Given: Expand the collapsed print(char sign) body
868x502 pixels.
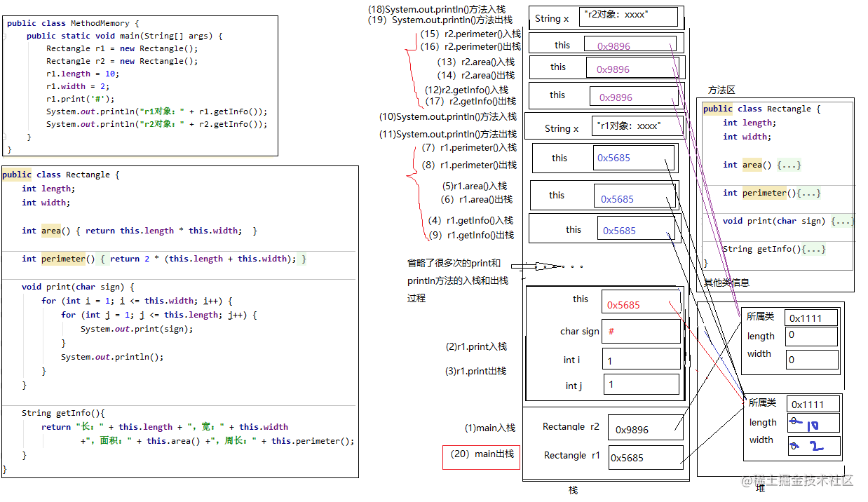Looking at the screenshot, I should click(842, 221).
